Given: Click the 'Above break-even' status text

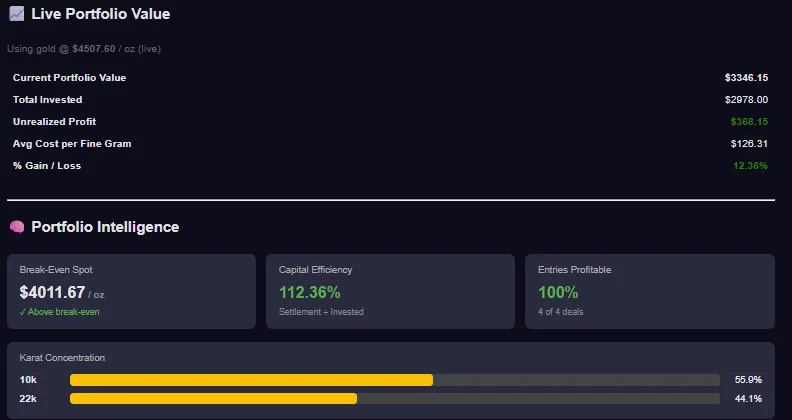Looking at the screenshot, I should [x=60, y=312].
